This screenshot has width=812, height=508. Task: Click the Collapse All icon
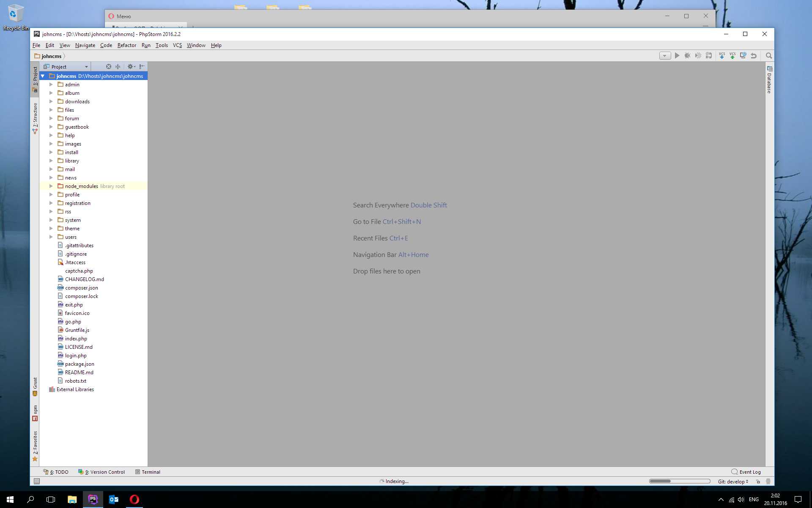[x=118, y=66]
